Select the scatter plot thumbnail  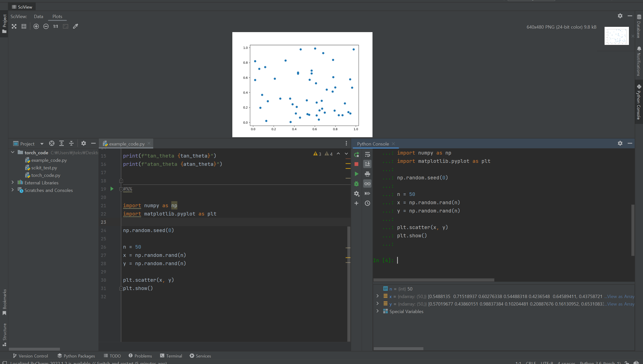coord(616,36)
